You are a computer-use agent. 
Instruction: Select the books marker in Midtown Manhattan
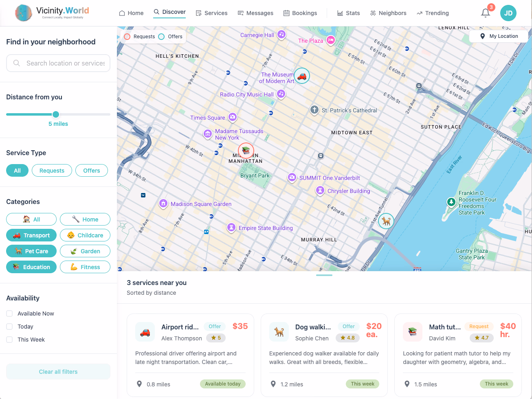click(x=246, y=151)
